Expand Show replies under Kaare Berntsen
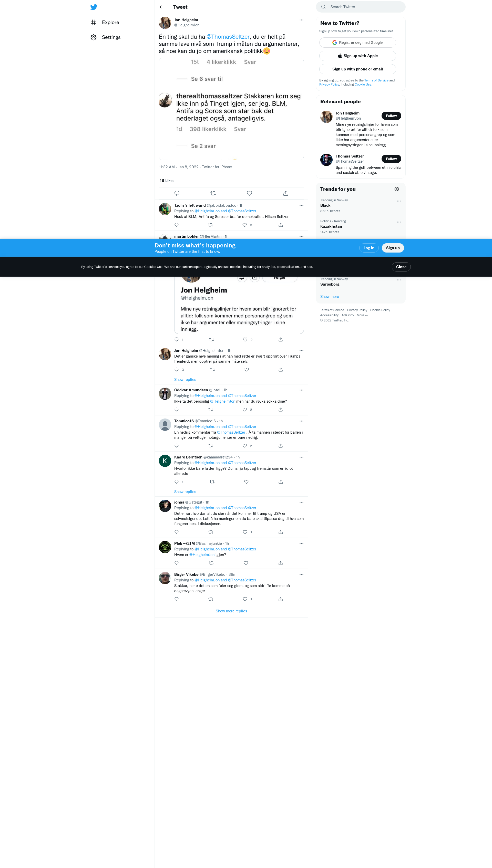The image size is (492, 868). click(x=185, y=492)
